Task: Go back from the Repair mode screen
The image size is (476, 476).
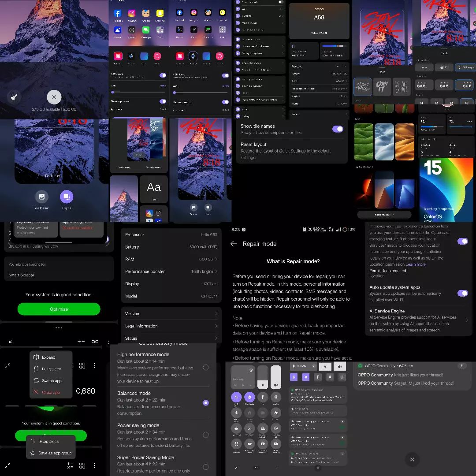Action: click(234, 244)
